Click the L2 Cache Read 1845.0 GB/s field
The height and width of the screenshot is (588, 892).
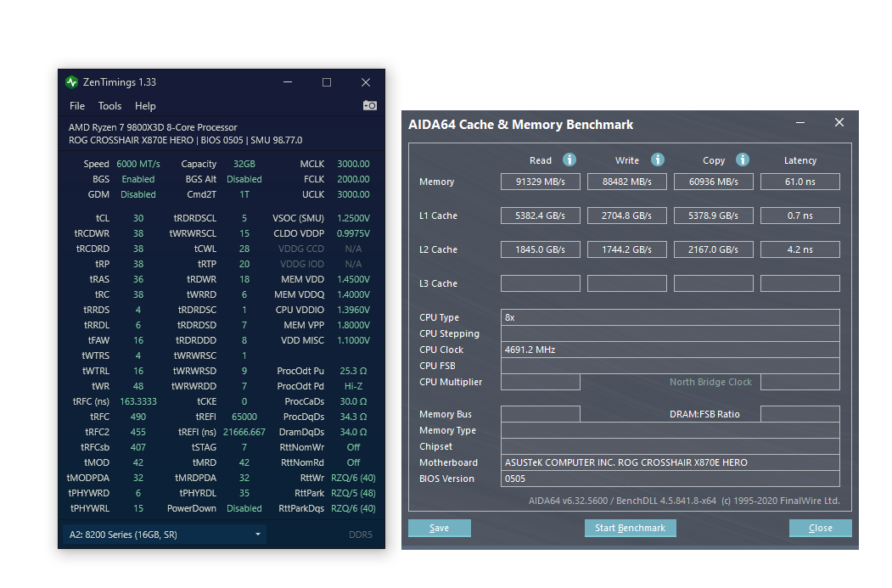pyautogui.click(x=541, y=249)
